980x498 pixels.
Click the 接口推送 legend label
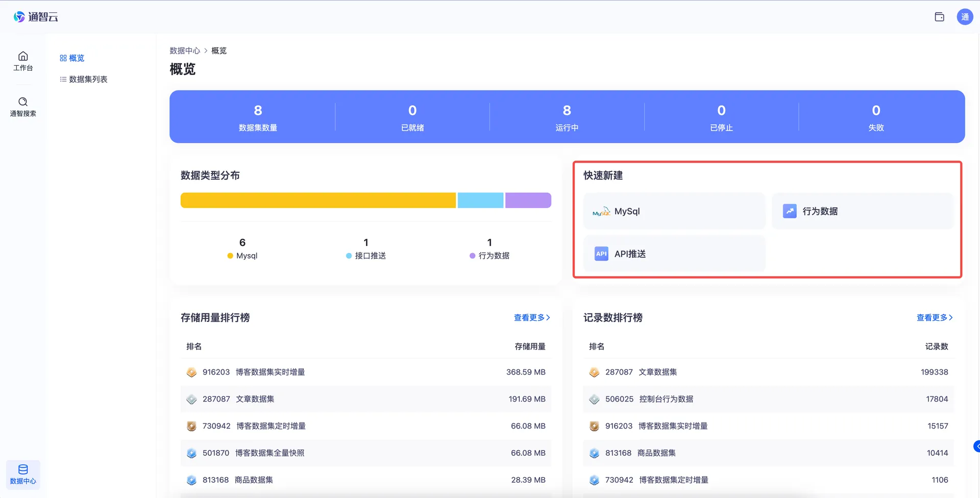370,256
